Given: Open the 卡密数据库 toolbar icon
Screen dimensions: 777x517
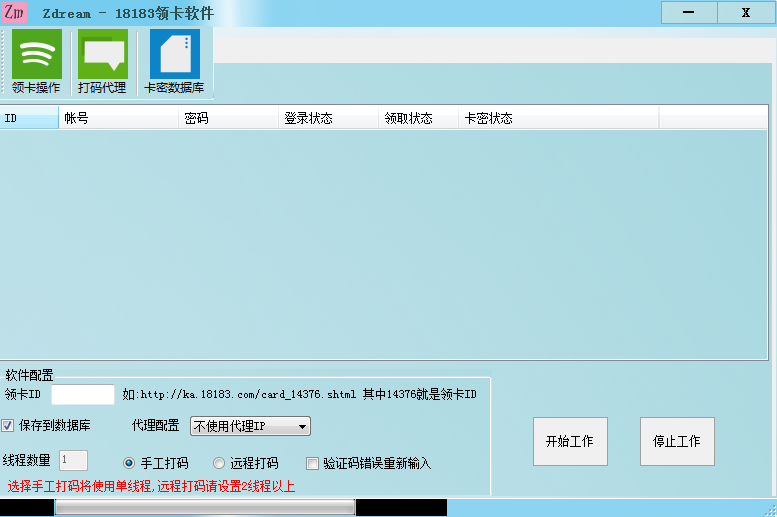Looking at the screenshot, I should 174,61.
